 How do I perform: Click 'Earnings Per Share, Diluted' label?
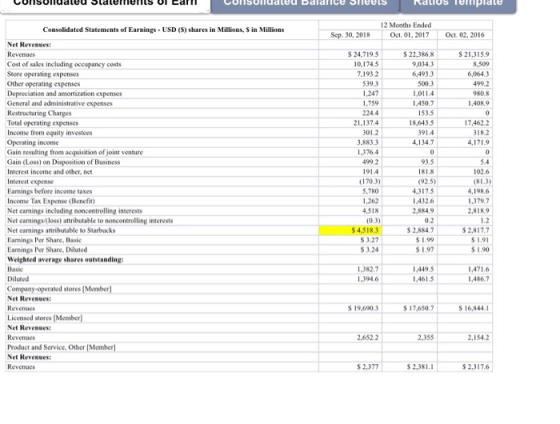pos(47,250)
